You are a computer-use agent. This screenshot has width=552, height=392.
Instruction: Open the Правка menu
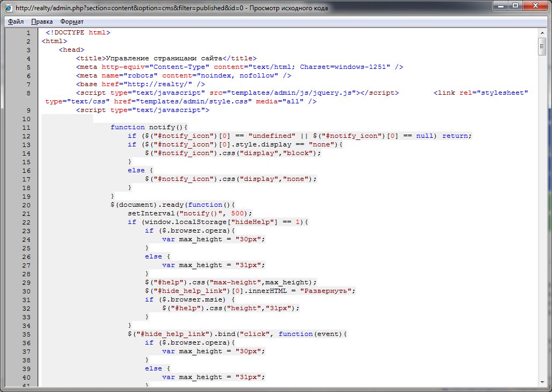pos(42,22)
